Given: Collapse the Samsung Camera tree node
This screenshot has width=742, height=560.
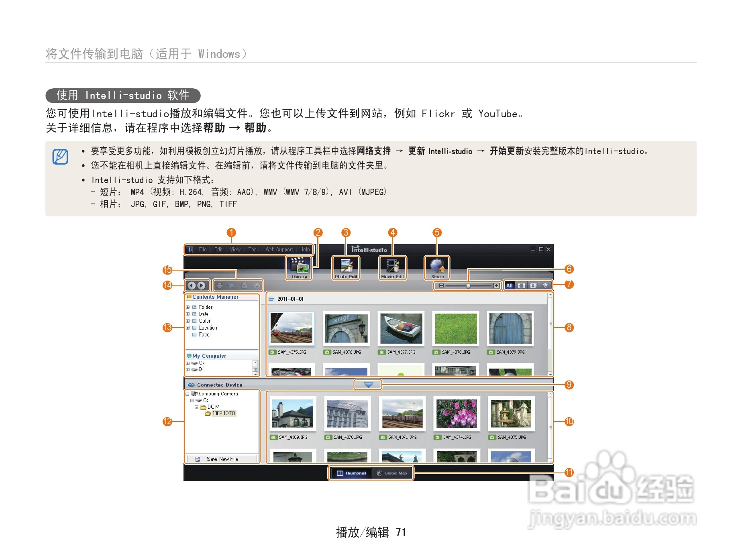Looking at the screenshot, I should (x=187, y=394).
